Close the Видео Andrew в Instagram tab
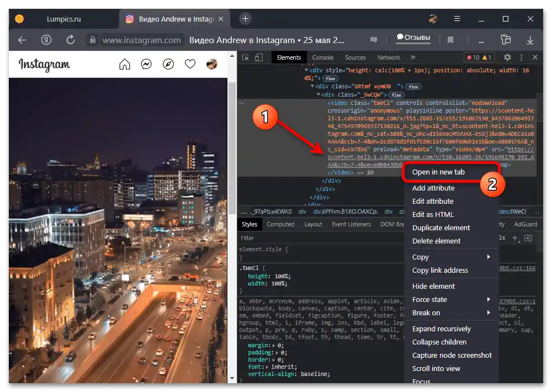Viewport: 552px width, 392px height. tap(221, 19)
